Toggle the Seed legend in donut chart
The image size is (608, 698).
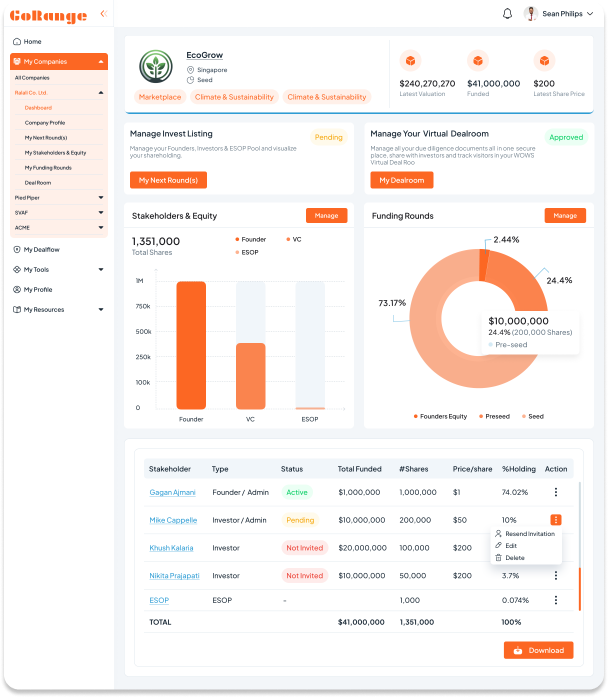[x=530, y=416]
